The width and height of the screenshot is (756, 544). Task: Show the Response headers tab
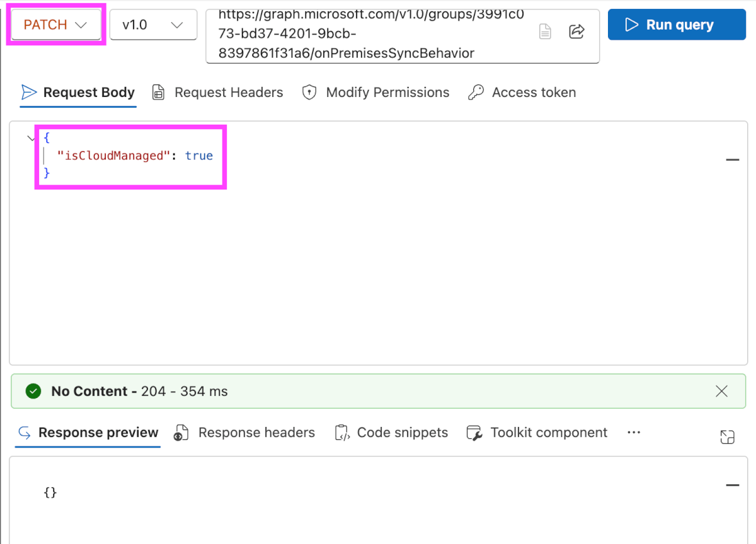point(244,433)
